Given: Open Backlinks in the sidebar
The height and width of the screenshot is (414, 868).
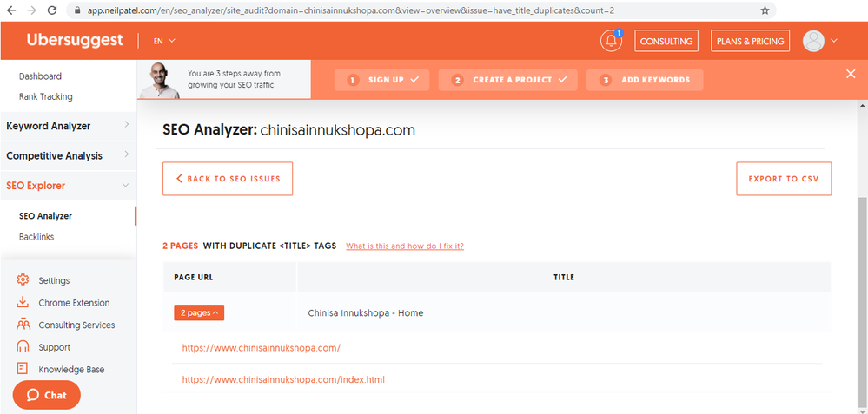Looking at the screenshot, I should click(x=36, y=237).
